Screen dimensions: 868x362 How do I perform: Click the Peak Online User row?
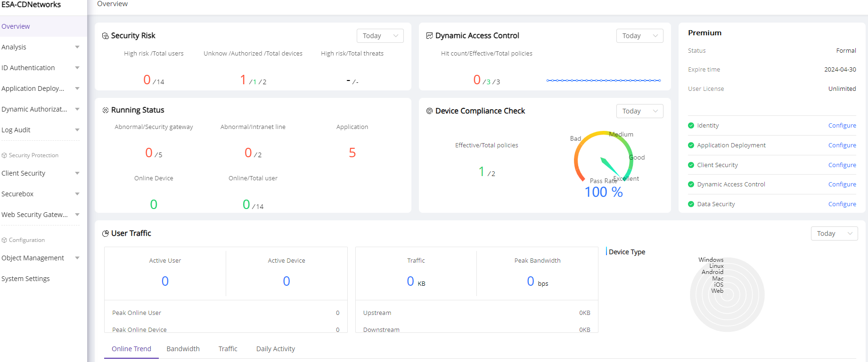[x=226, y=313]
